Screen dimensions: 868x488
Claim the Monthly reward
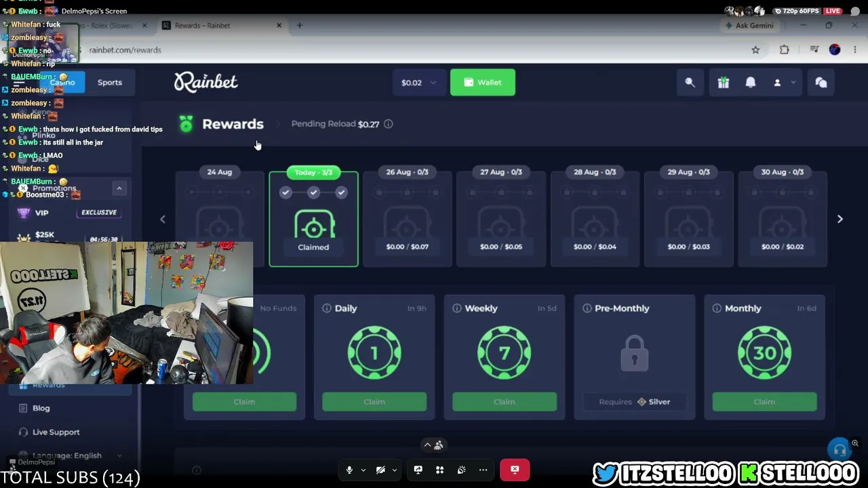click(764, 402)
